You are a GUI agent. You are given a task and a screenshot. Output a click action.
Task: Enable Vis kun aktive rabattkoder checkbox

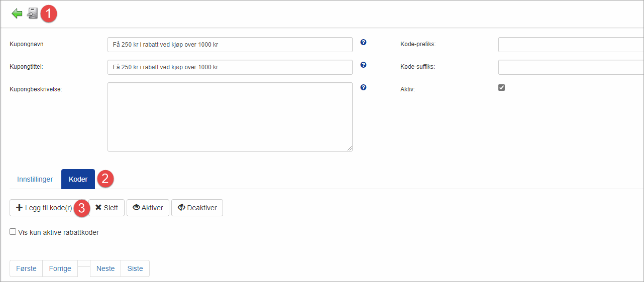[13, 232]
